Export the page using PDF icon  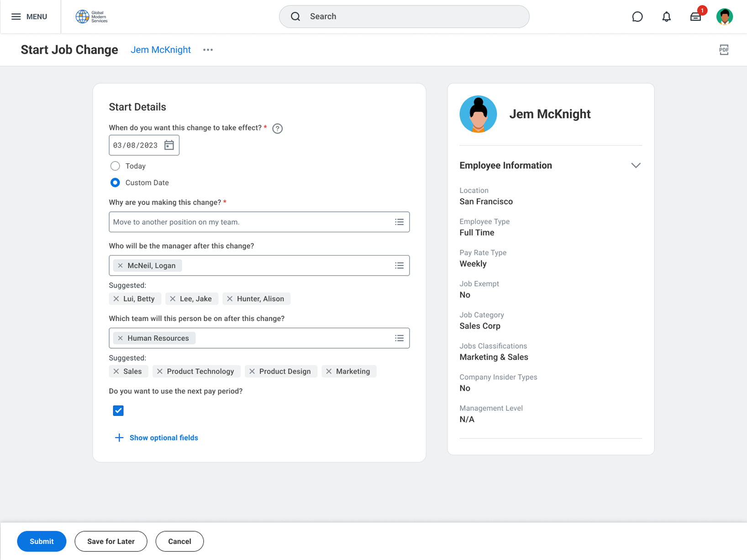724,50
